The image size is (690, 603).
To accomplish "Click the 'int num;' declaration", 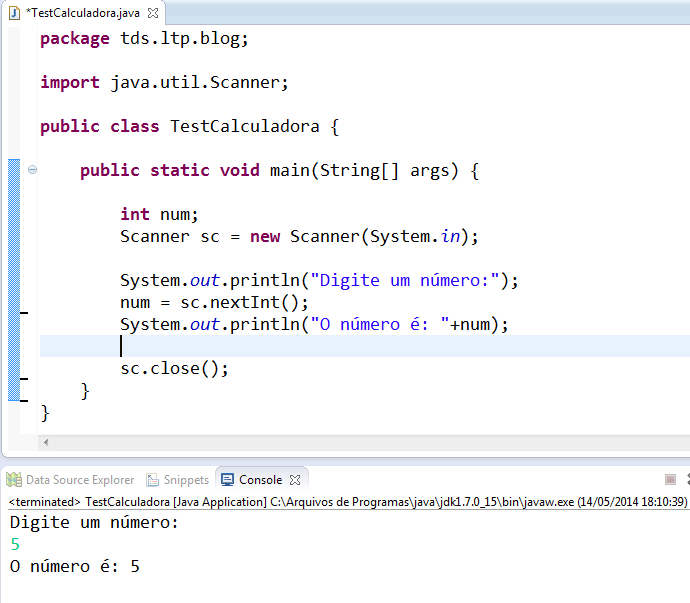I will pos(159,214).
